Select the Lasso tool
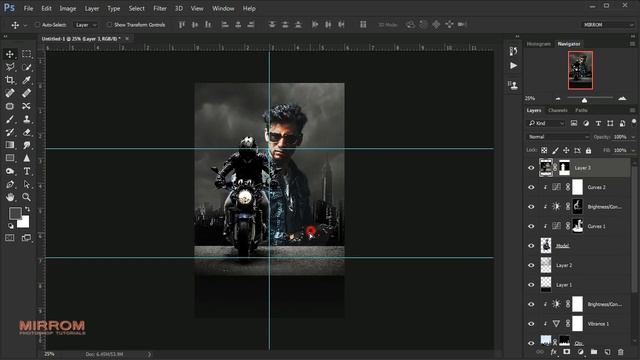 pyautogui.click(x=10, y=67)
